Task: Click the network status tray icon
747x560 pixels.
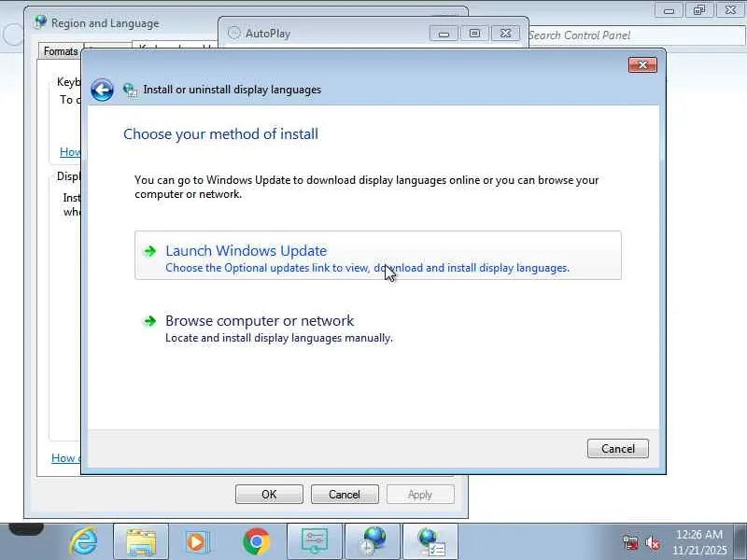Action: (x=631, y=542)
